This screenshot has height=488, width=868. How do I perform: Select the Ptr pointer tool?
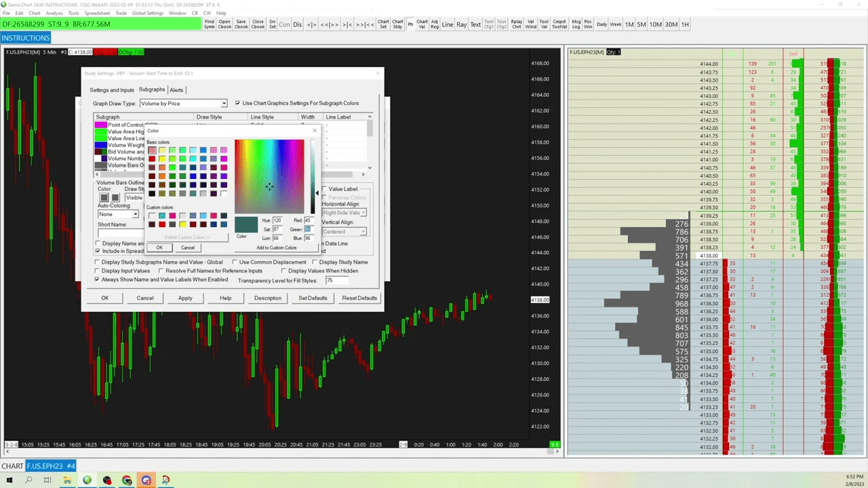pyautogui.click(x=410, y=24)
